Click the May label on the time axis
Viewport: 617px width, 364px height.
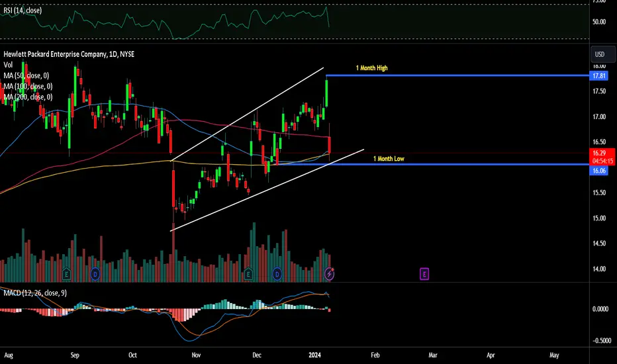554,355
